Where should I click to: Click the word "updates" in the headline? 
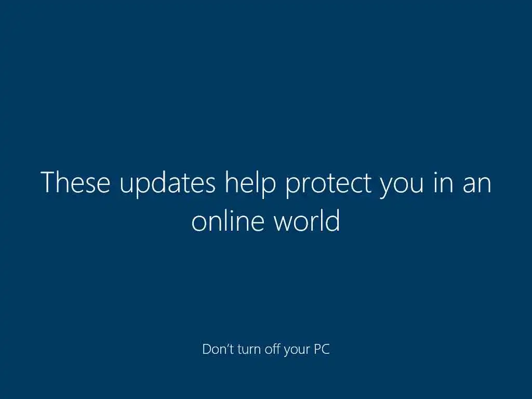pos(168,185)
